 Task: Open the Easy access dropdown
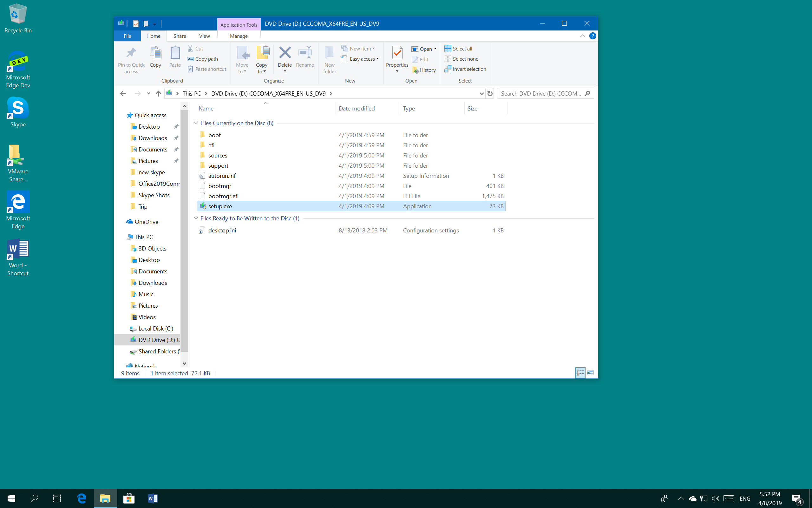coord(360,59)
